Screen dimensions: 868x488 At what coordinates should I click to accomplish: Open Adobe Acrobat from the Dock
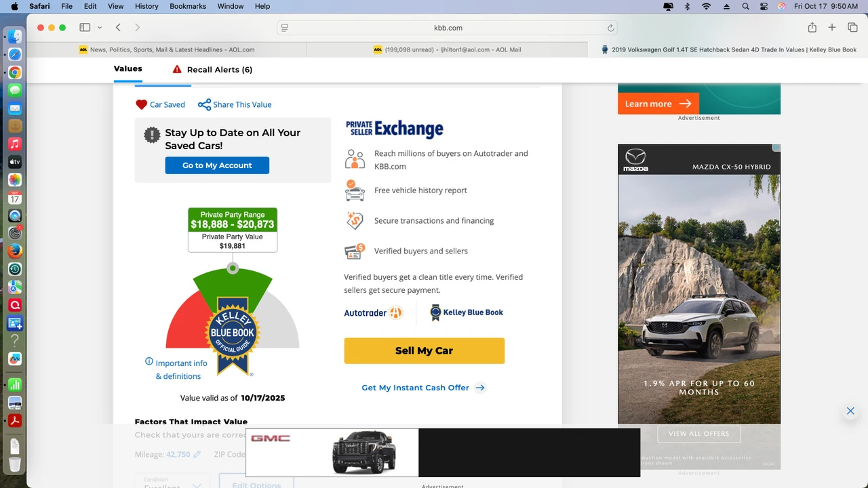point(14,421)
